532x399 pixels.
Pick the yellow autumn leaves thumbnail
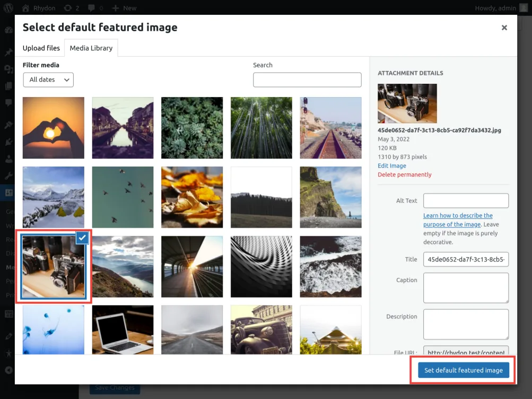coord(192,197)
